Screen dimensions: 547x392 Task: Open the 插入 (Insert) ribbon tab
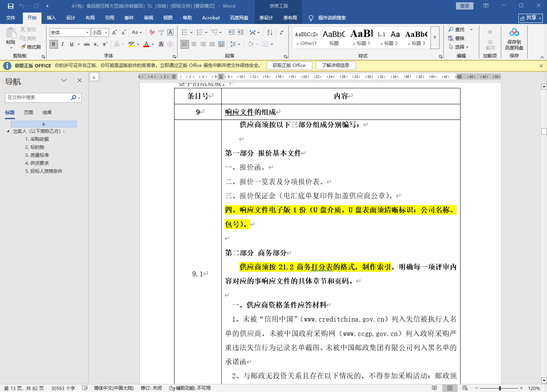[x=51, y=18]
